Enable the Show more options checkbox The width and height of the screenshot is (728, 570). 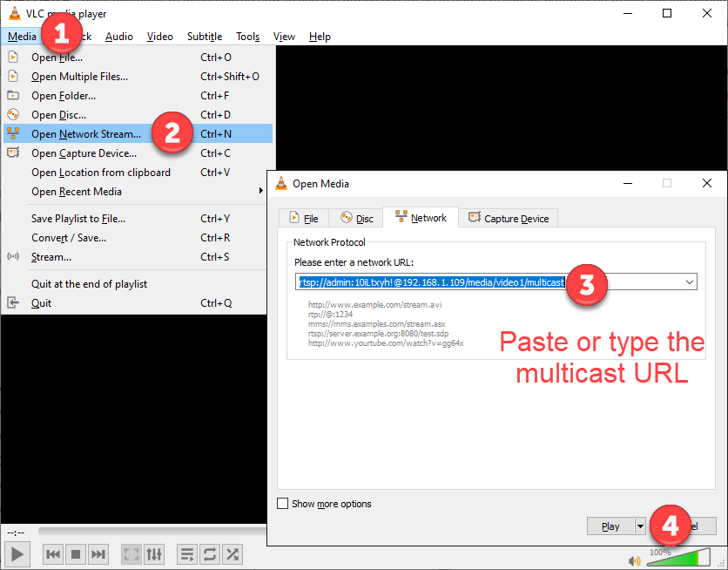pos(282,504)
